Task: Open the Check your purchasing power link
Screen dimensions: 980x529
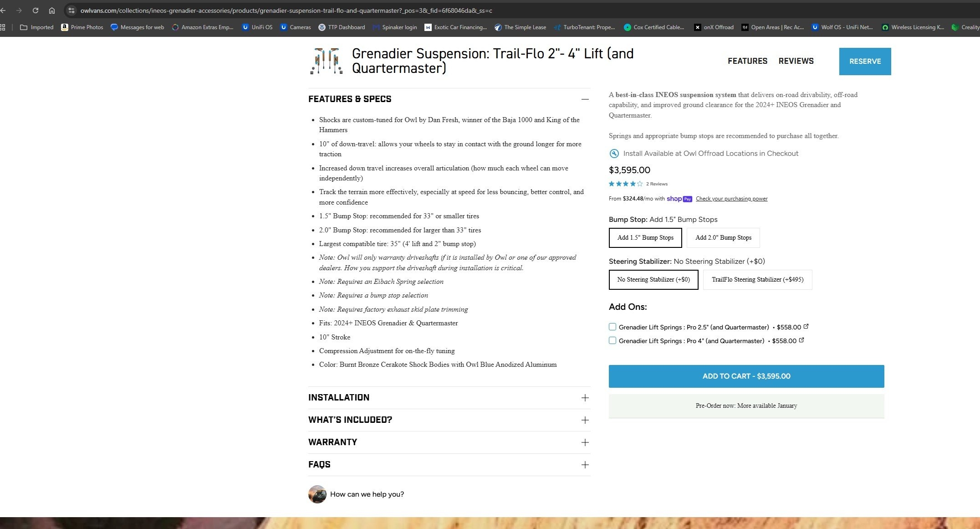Action: (731, 198)
